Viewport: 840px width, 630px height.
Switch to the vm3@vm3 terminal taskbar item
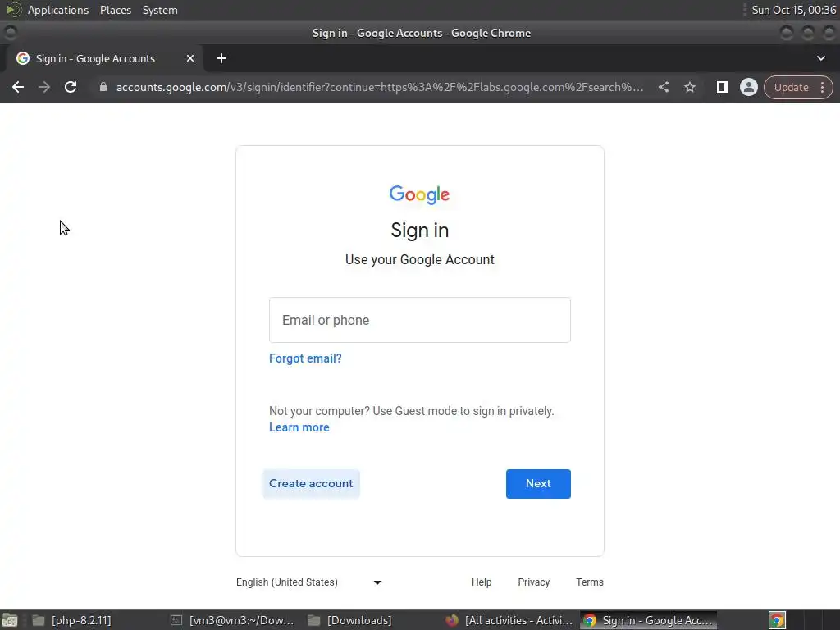(x=231, y=620)
